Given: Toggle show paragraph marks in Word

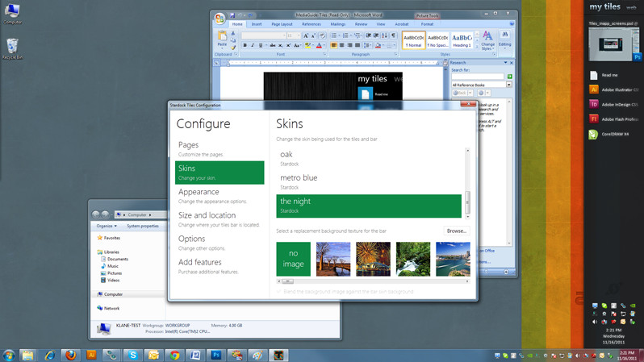Looking at the screenshot, I should click(x=394, y=35).
